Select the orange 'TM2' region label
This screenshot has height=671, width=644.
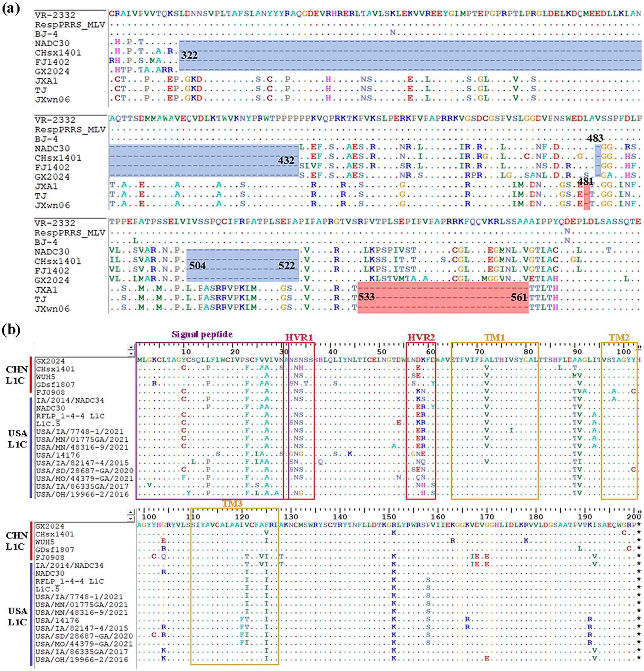tap(619, 338)
